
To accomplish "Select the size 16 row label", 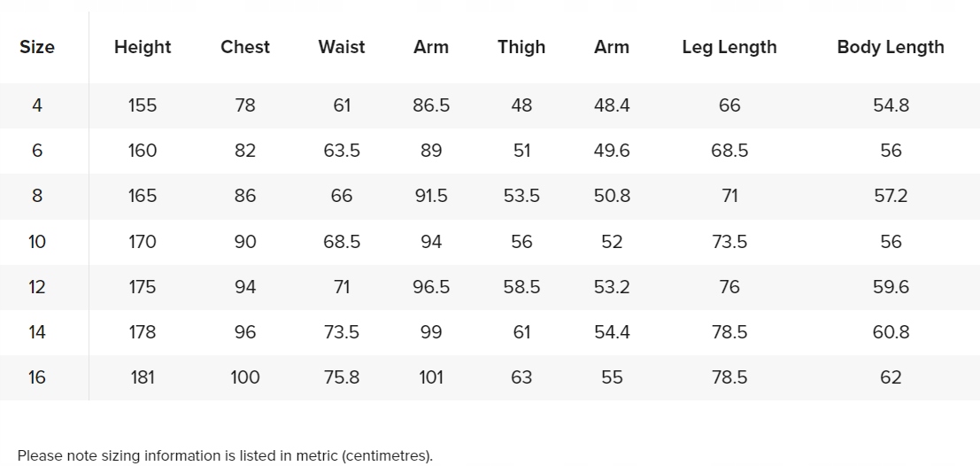I will click(x=37, y=377).
